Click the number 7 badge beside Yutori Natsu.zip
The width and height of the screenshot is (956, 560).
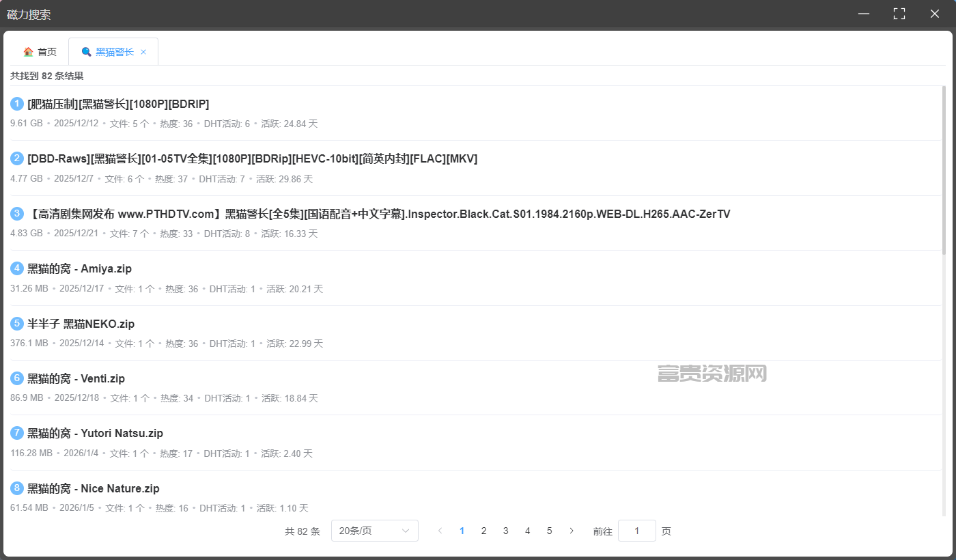[x=17, y=433]
